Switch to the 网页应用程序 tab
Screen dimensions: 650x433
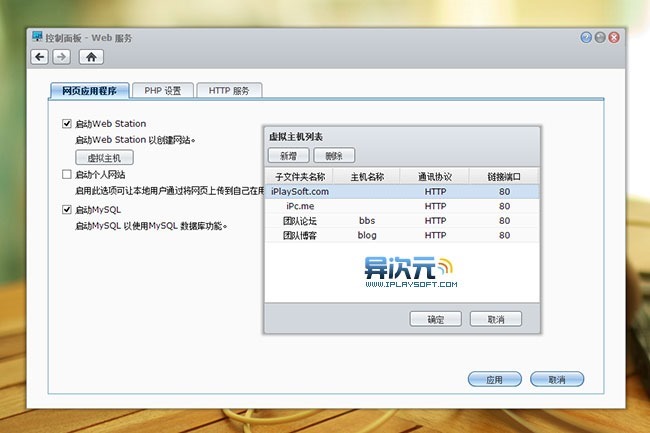pyautogui.click(x=90, y=90)
